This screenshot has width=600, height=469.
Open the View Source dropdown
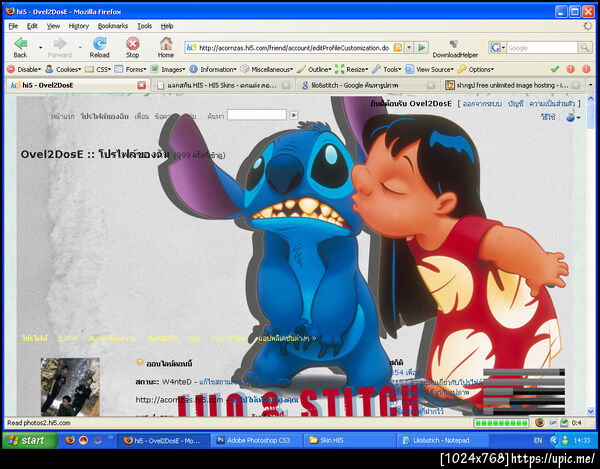tap(429, 69)
